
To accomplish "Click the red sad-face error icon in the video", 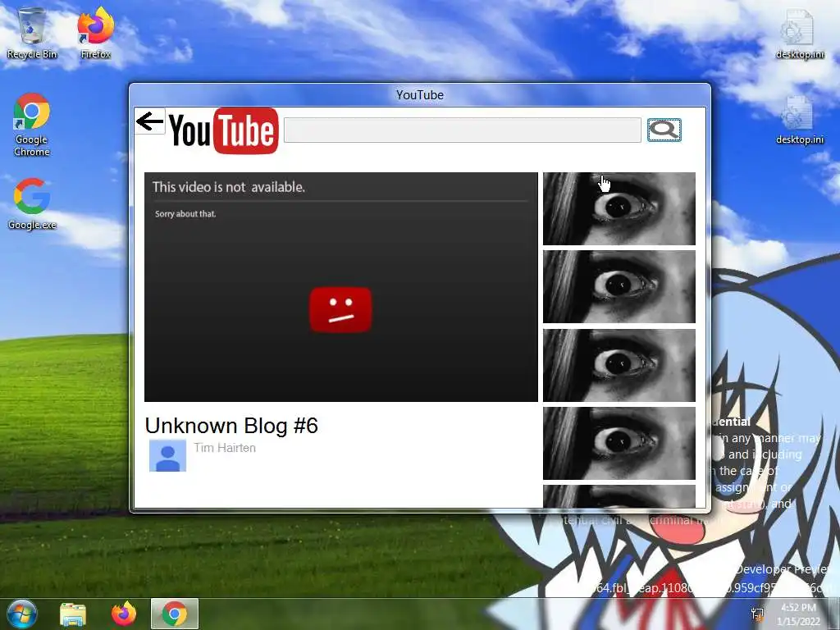I will [340, 309].
